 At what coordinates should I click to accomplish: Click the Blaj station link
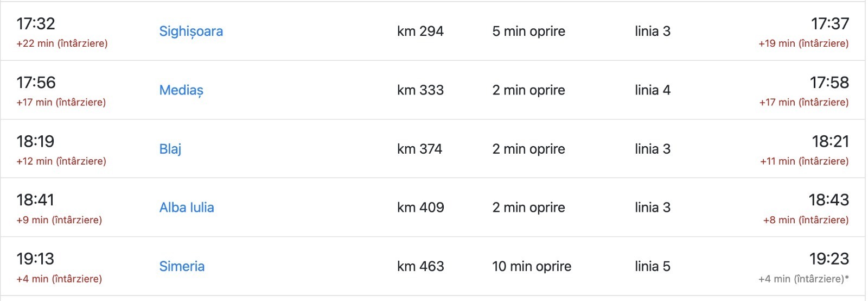tap(170, 149)
